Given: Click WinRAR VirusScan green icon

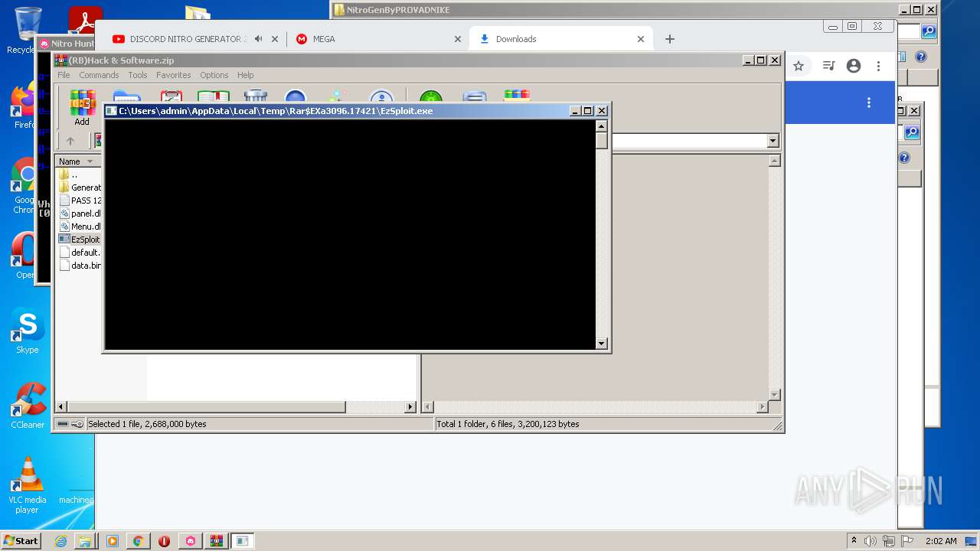Looking at the screenshot, I should click(430, 97).
